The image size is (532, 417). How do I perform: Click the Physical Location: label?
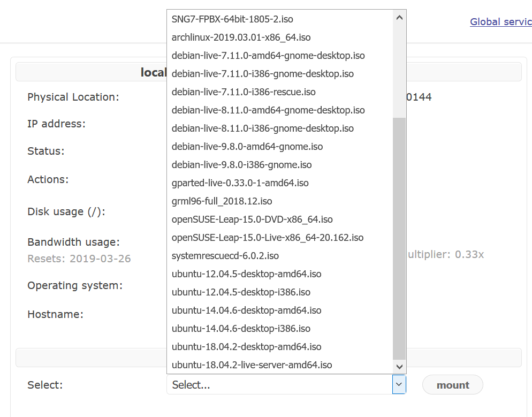click(73, 97)
